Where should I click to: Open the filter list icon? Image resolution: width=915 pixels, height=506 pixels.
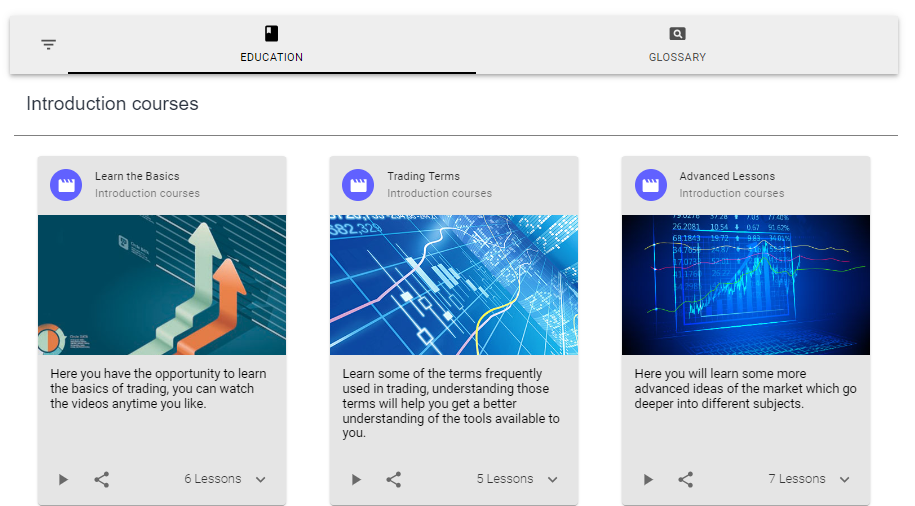coord(48,45)
